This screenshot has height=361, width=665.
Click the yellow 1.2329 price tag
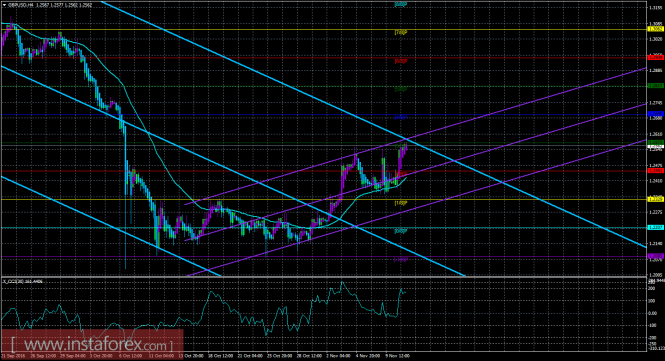click(655, 199)
